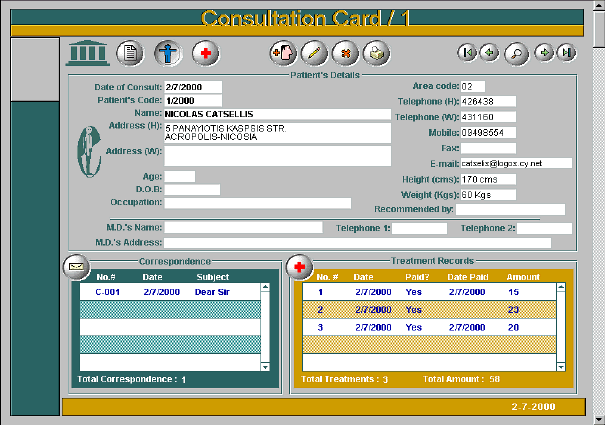
Task: Click the Occupation field
Action: pyautogui.click(x=258, y=203)
